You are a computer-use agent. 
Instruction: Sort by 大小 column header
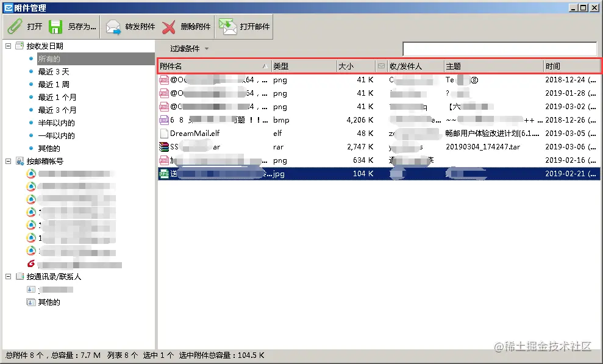tap(356, 66)
